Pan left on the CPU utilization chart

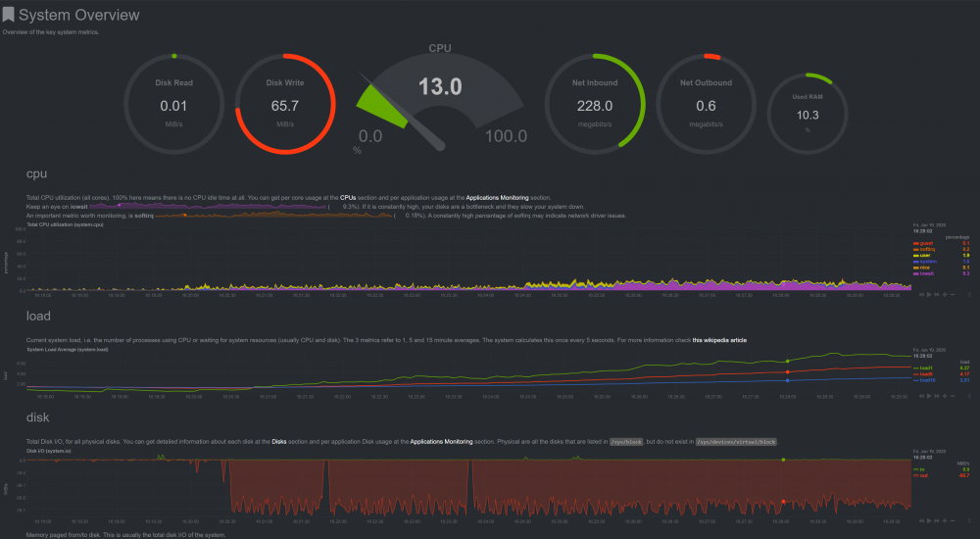click(921, 295)
